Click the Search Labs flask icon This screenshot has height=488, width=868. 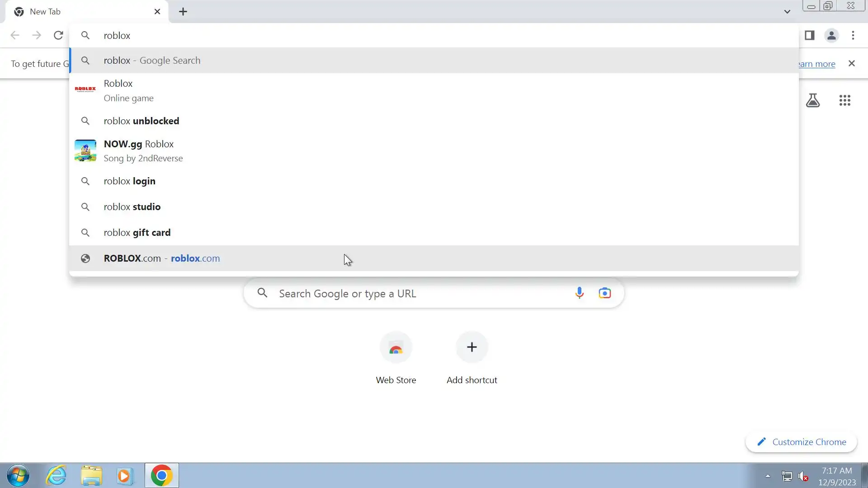(x=813, y=100)
